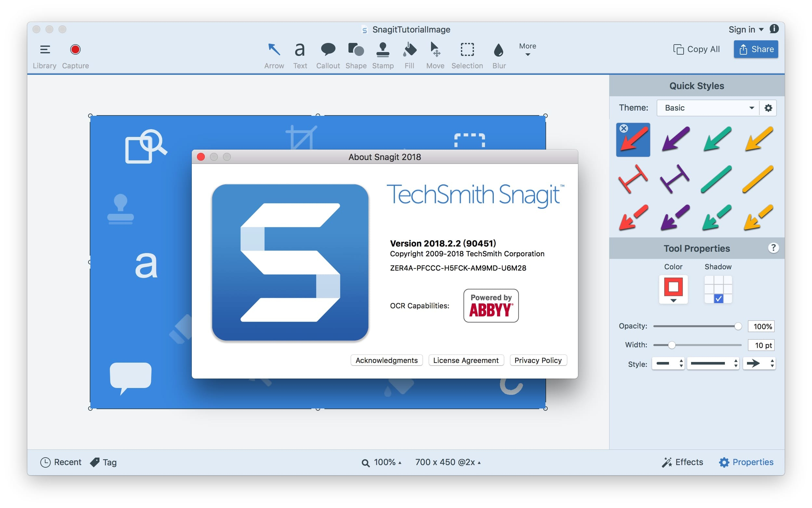Remove the selected red arrow quick style

point(623,128)
